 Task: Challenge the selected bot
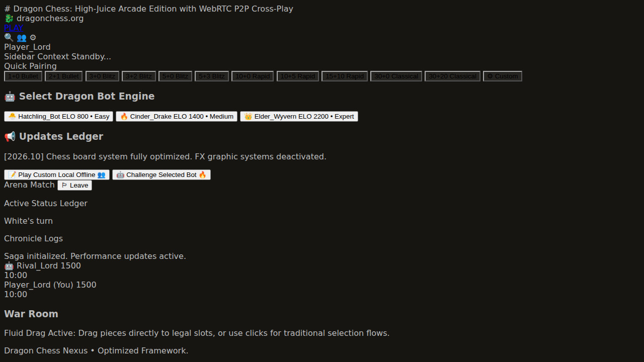pyautogui.click(x=162, y=174)
